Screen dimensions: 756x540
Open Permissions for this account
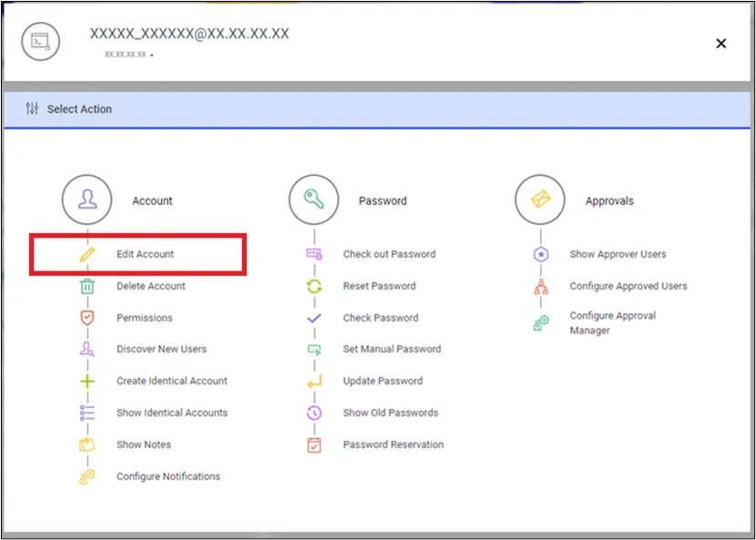(145, 318)
